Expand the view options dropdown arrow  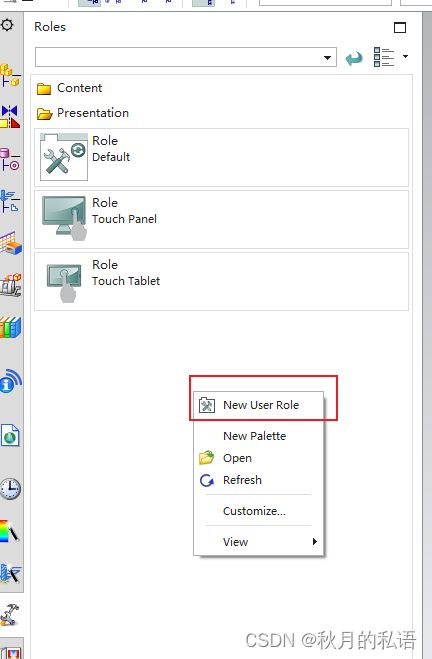click(405, 56)
